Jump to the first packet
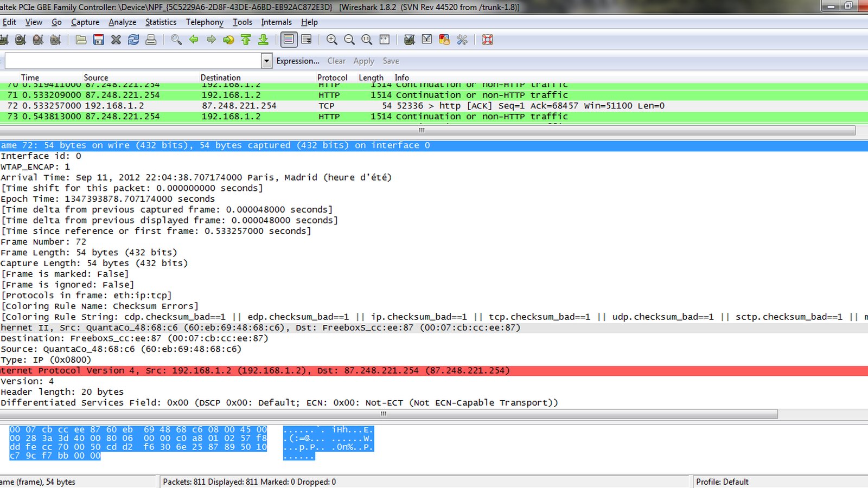Screen dimensions: 868x488 point(246,40)
